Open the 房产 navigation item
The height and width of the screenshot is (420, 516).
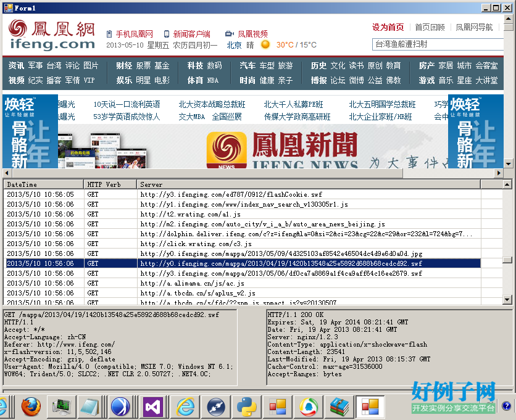coord(427,65)
